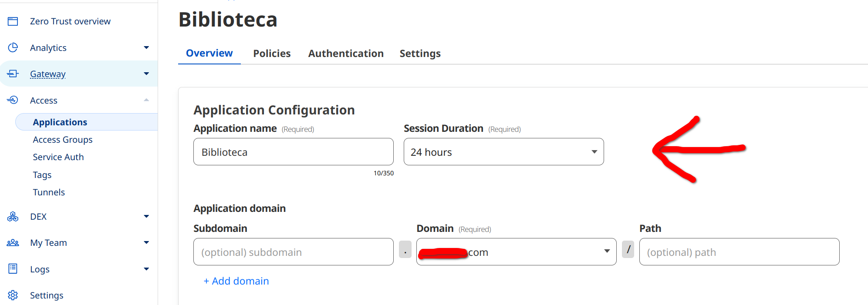Focus the Application name input field
868x305 pixels.
[293, 152]
